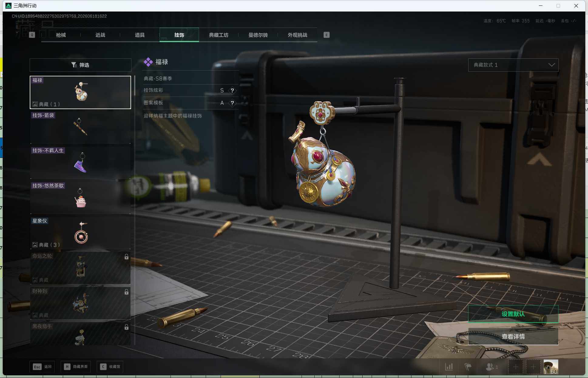Viewport: 588px width, 378px height.
Task: Select the 星象仪 charm
Action: pyautogui.click(x=80, y=233)
